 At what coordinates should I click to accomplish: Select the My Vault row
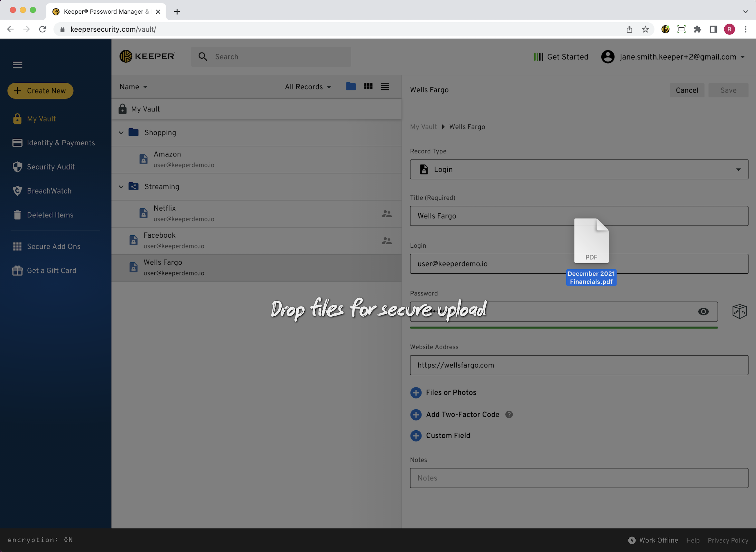coord(256,109)
